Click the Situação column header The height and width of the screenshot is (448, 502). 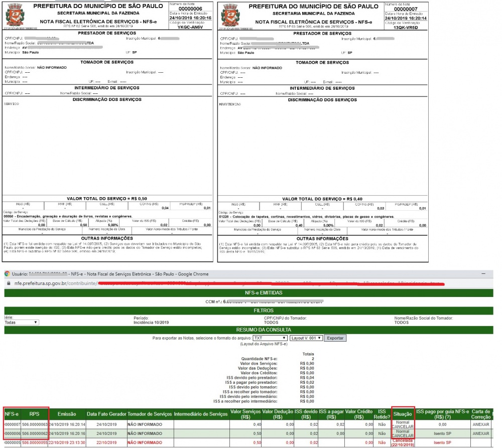coord(403,414)
